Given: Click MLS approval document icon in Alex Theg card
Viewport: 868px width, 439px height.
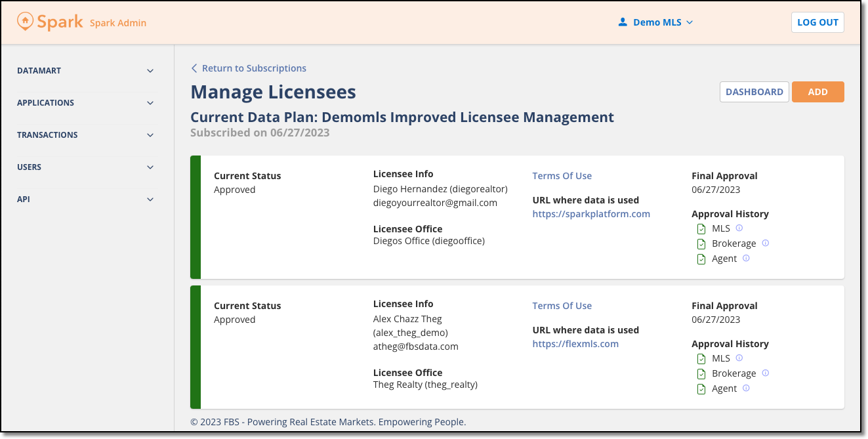Looking at the screenshot, I should coord(701,359).
